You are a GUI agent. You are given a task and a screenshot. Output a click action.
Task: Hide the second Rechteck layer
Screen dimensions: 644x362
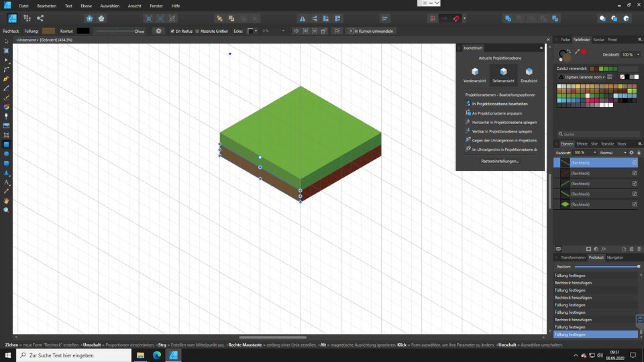coord(635,173)
